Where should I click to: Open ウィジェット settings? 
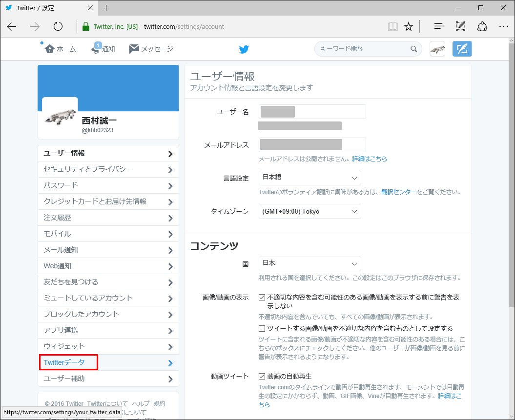point(108,346)
